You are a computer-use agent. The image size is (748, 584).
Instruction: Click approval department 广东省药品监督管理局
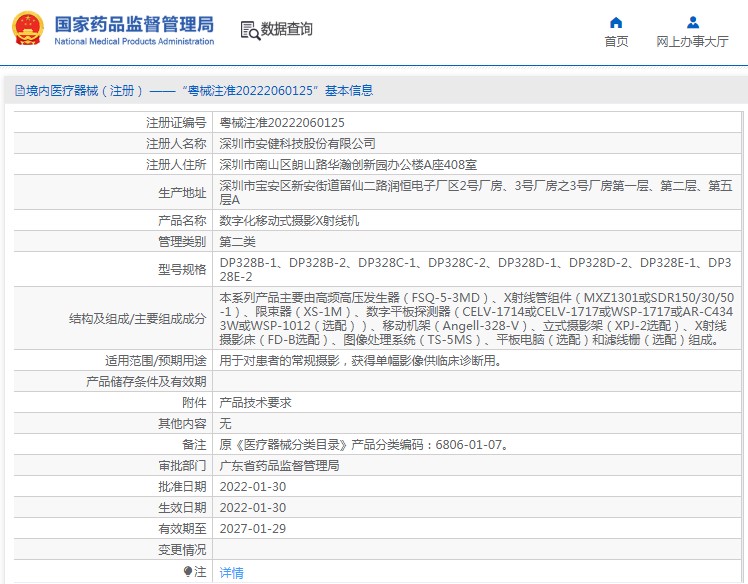(279, 465)
